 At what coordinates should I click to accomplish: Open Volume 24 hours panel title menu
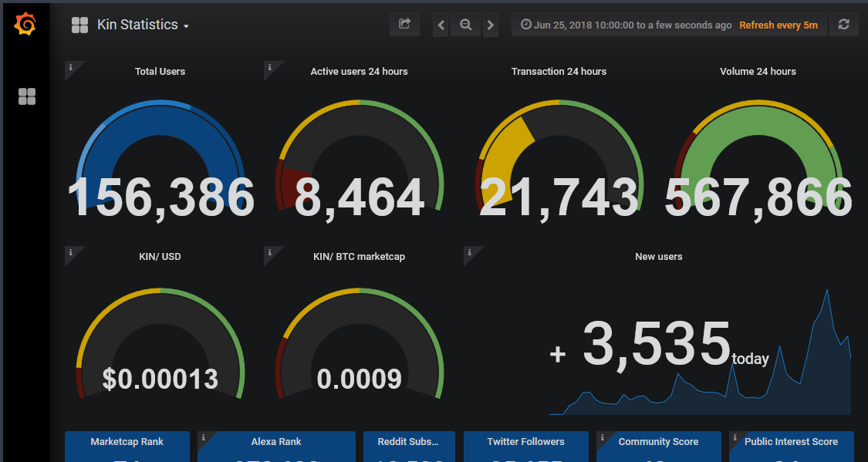tap(758, 72)
